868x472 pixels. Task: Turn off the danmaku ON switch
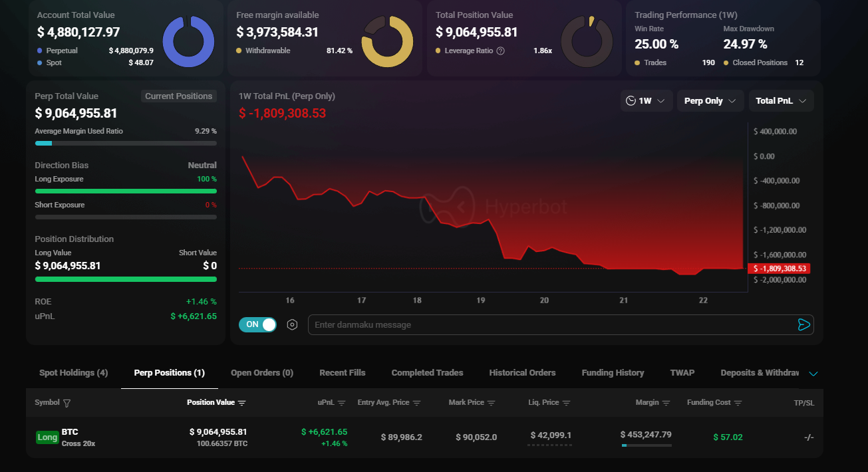click(x=257, y=324)
